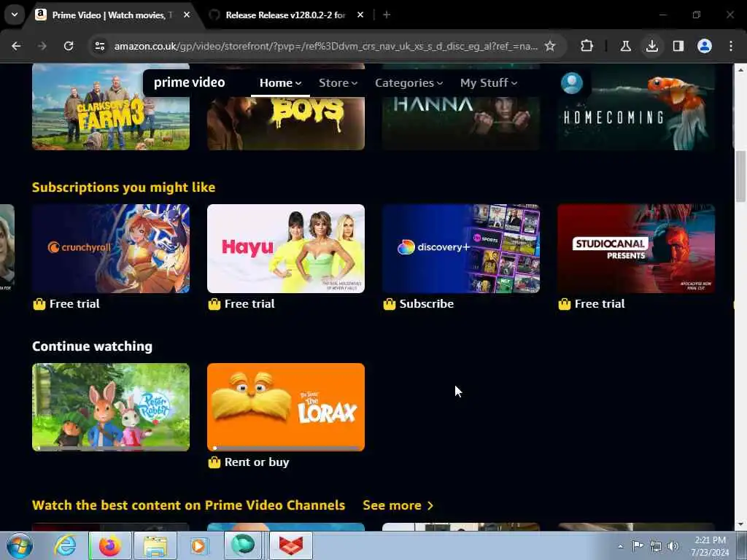This screenshot has height=560, width=747.
Task: Resume The Lorax in Continue watching
Action: 286,407
